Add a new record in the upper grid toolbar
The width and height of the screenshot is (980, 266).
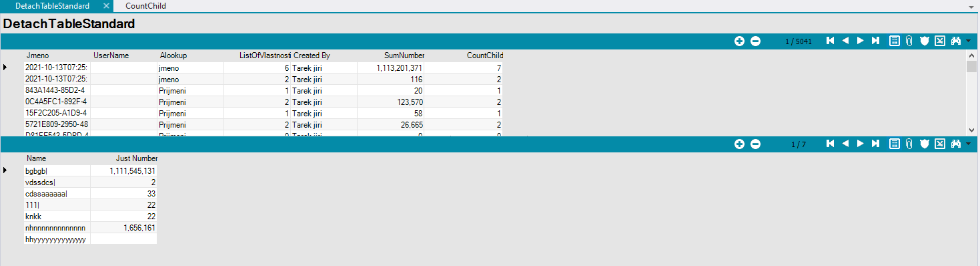point(739,41)
